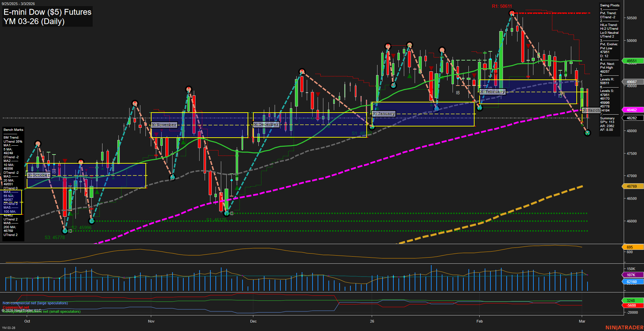
Task: Click the Bench Marks panel header
Action: [13, 129]
